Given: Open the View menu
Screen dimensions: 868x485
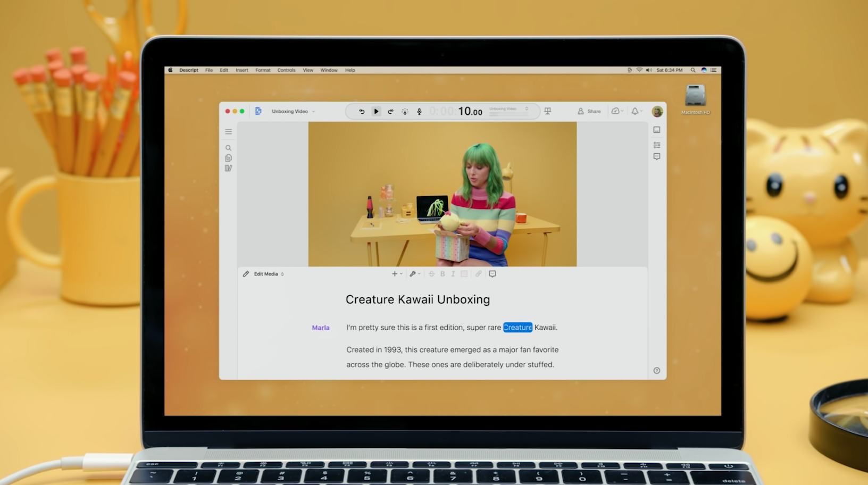Looking at the screenshot, I should [308, 70].
